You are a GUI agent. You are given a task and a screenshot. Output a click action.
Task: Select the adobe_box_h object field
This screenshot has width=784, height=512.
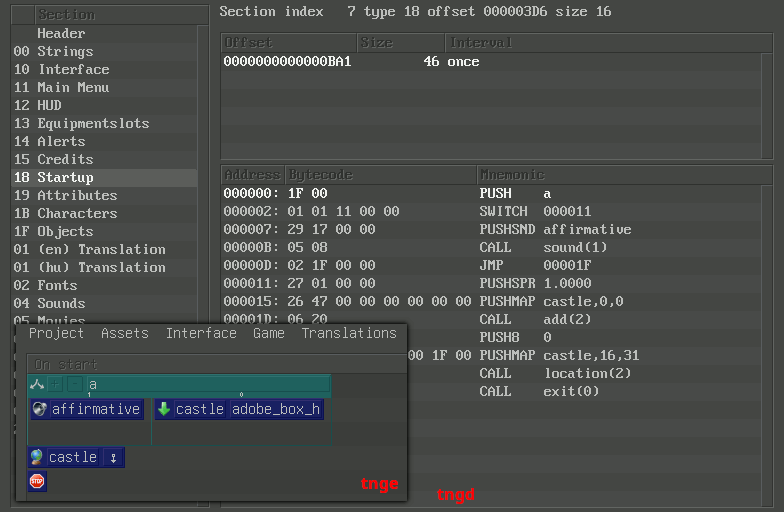tap(276, 409)
